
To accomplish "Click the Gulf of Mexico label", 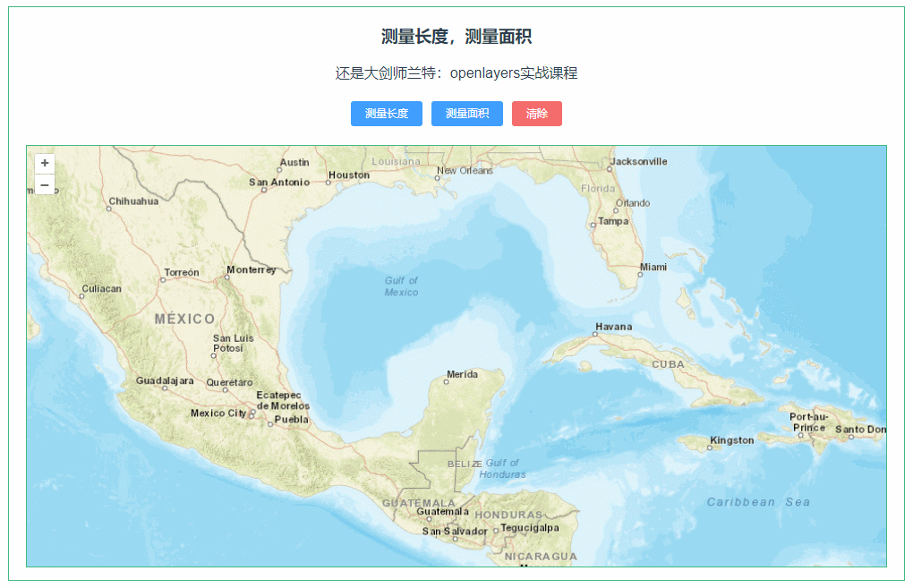I will (x=401, y=286).
